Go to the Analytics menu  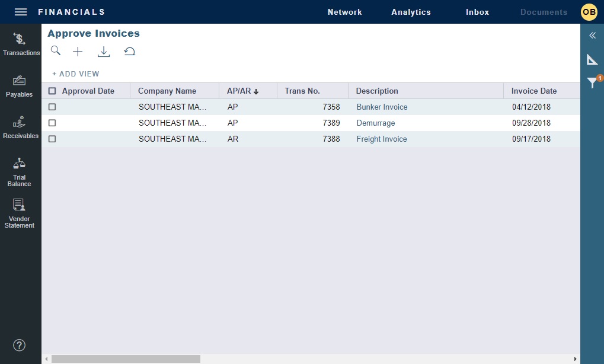(411, 12)
